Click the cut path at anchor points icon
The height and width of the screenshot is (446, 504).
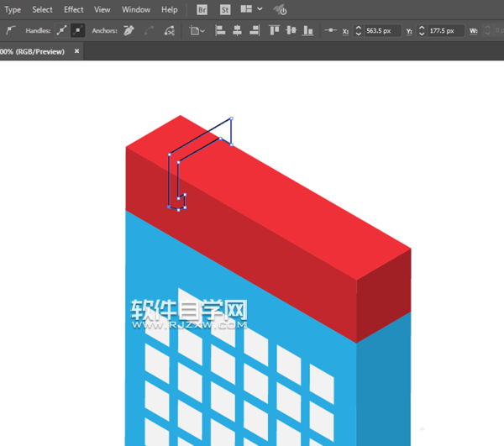170,30
